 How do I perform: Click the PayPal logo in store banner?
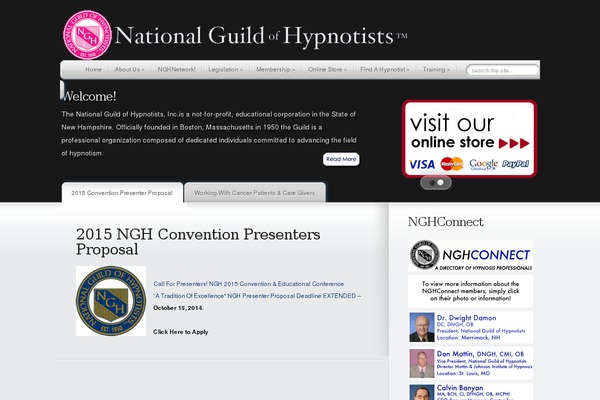[515, 164]
